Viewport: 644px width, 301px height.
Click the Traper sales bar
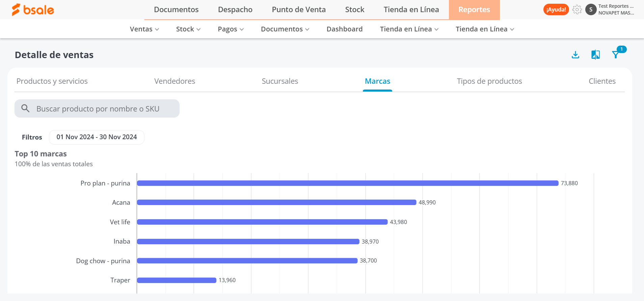177,280
